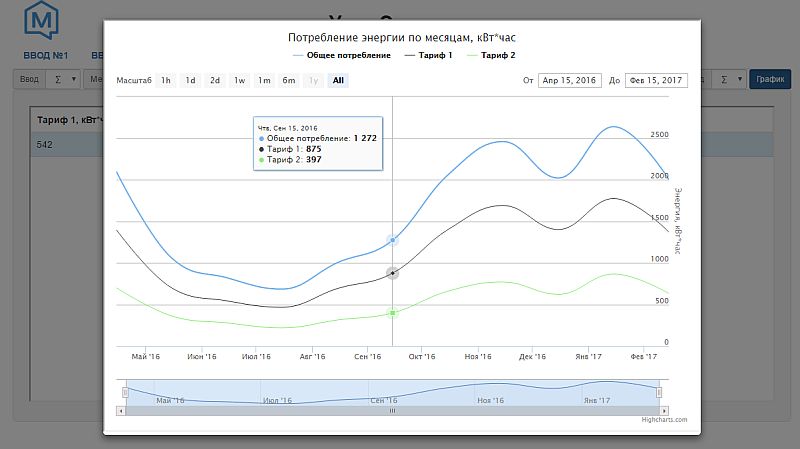
Task: Select the 6m zoom range
Action: point(288,80)
